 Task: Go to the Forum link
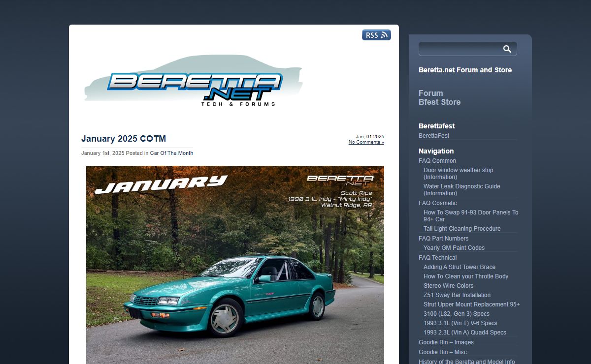click(431, 93)
